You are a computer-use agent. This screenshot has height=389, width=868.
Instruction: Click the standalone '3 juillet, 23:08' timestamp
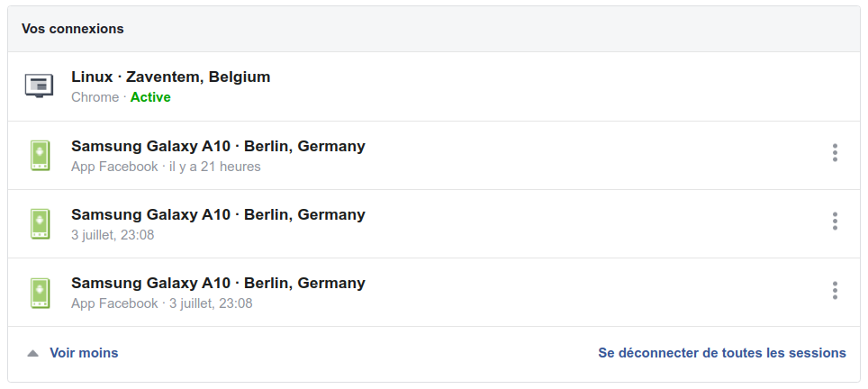[113, 235]
